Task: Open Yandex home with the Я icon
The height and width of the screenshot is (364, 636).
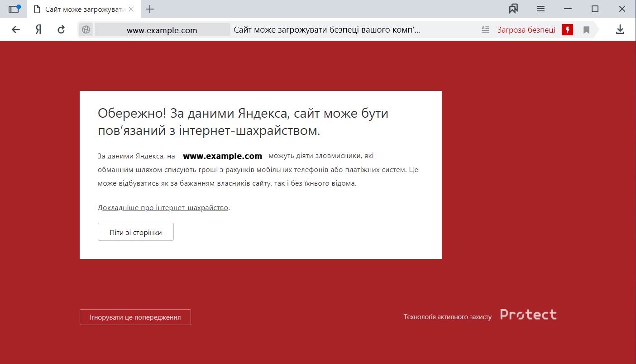Action: pyautogui.click(x=38, y=30)
